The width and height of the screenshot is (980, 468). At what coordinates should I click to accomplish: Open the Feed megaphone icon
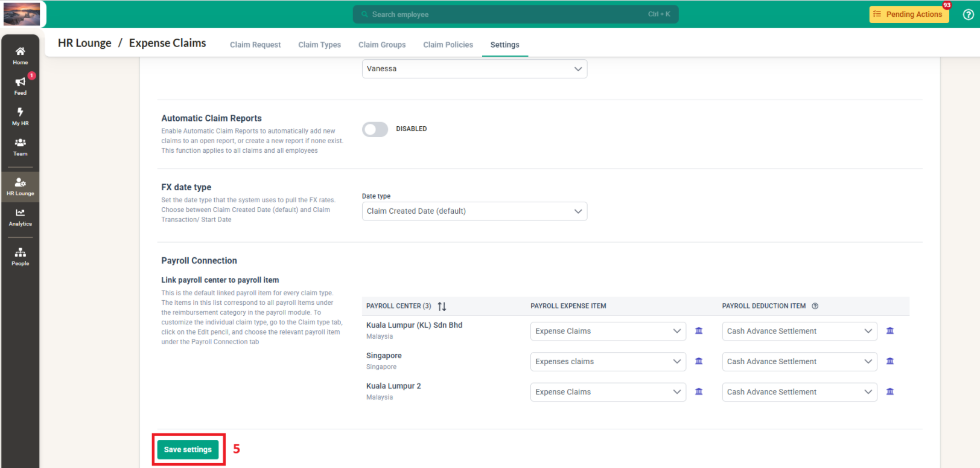[21, 82]
